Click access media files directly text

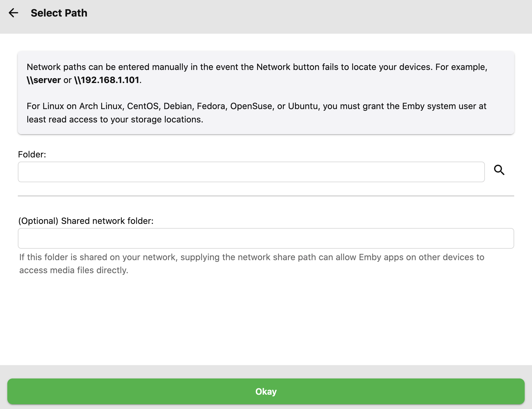coord(74,270)
